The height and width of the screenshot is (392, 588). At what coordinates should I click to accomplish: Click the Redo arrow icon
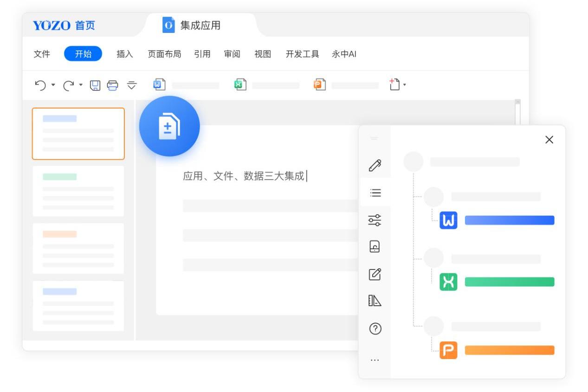click(69, 85)
